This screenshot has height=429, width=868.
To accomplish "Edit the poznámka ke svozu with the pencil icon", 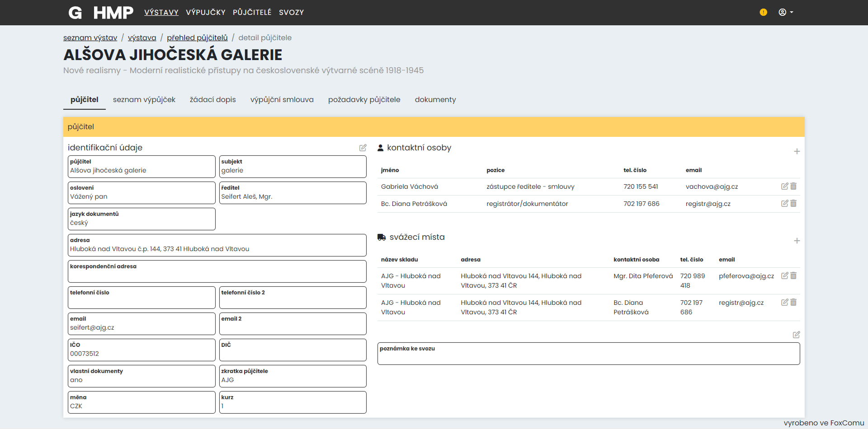I will tap(797, 335).
